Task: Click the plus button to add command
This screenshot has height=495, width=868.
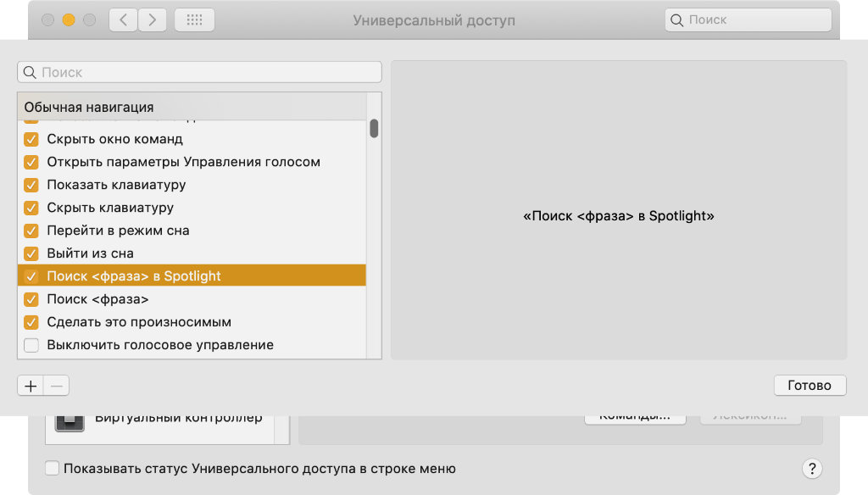Action: coord(31,386)
